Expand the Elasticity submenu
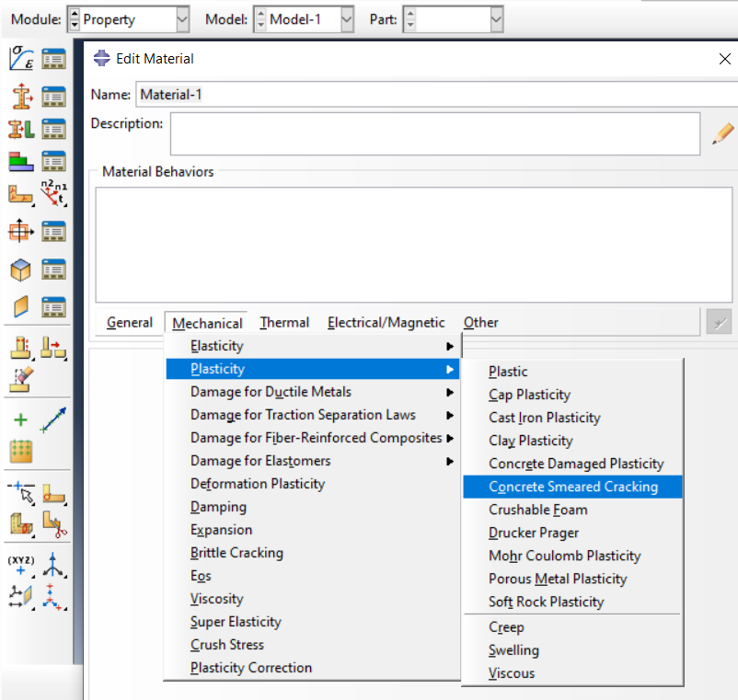This screenshot has width=738, height=700. 313,346
